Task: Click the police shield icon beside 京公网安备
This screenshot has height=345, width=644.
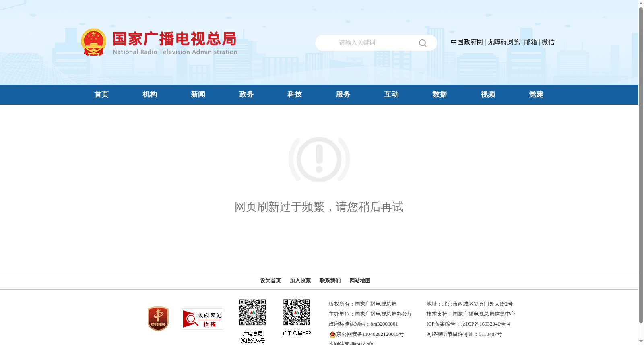Action: point(332,335)
